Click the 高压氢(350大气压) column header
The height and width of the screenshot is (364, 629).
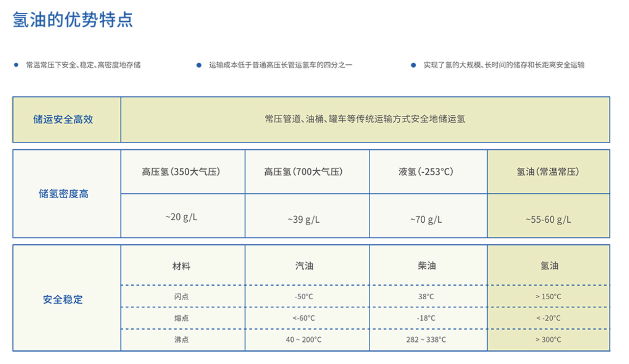pos(181,172)
